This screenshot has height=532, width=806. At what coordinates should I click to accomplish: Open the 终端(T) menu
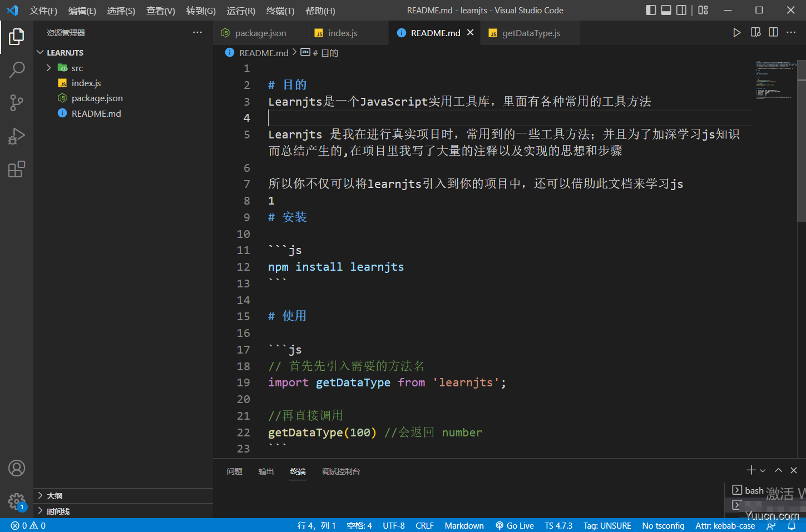pyautogui.click(x=280, y=11)
